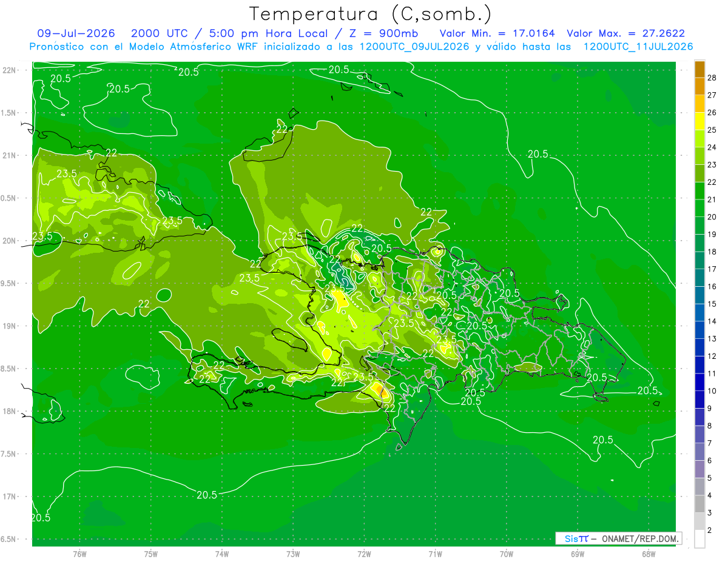Click the '75W' longitude axis label
The height and width of the screenshot is (562, 728).
point(151,554)
